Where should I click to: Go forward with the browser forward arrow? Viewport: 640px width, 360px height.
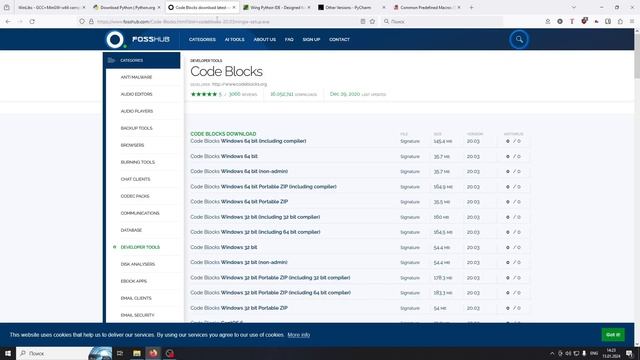tap(20, 21)
